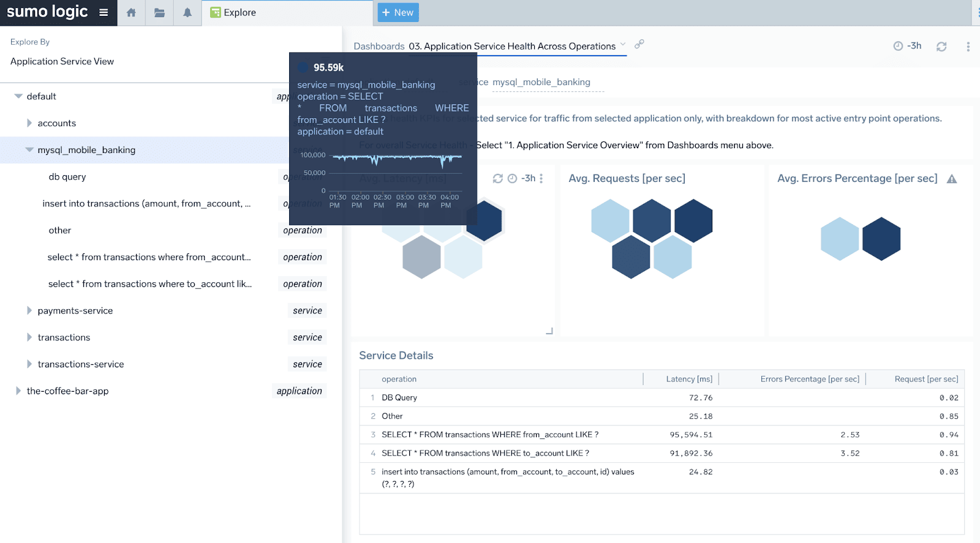Click the insert into transactions table row

(661, 478)
